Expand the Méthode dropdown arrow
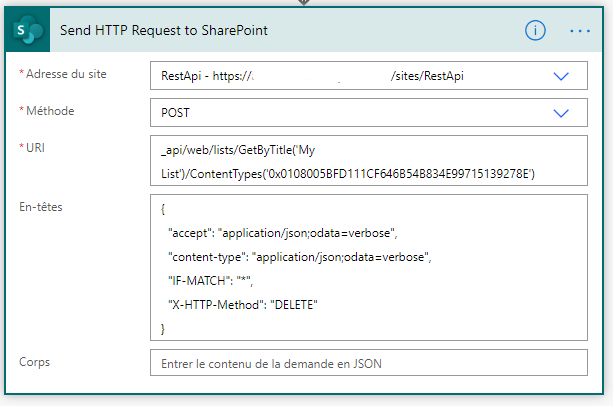The width and height of the screenshot is (613, 406). tap(561, 113)
